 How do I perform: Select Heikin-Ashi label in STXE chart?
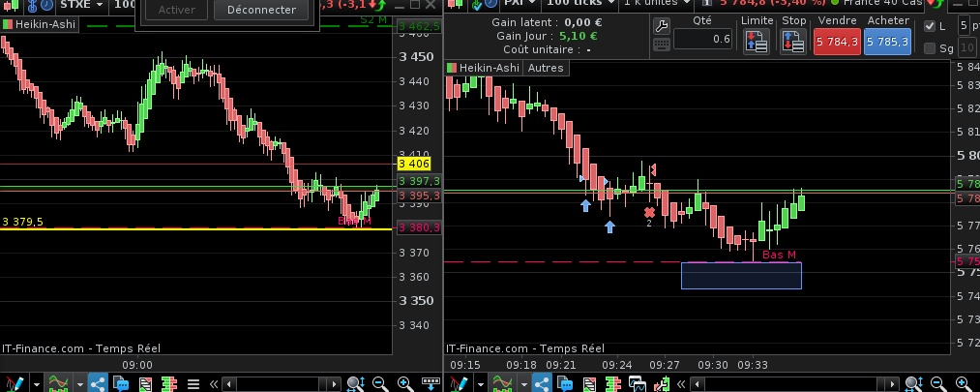pyautogui.click(x=40, y=25)
